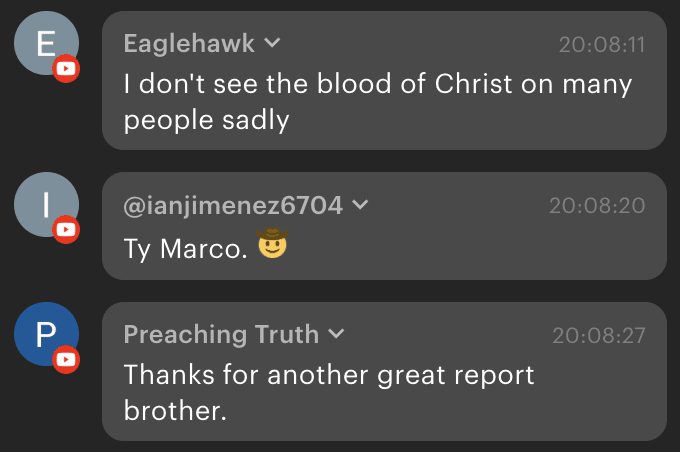Select the "Ty Marco." message text

[185, 247]
